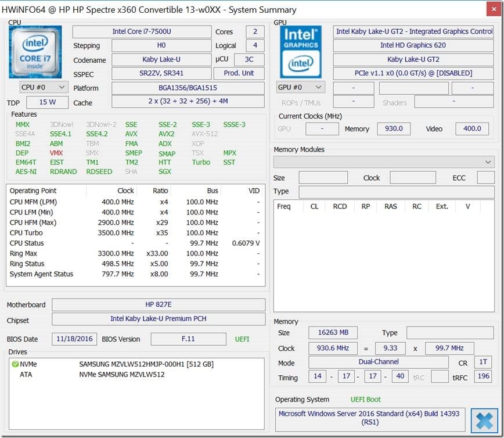This screenshot has height=438, width=504.
Task: Click the Memory Size value "16263 MB"
Action: (x=333, y=332)
